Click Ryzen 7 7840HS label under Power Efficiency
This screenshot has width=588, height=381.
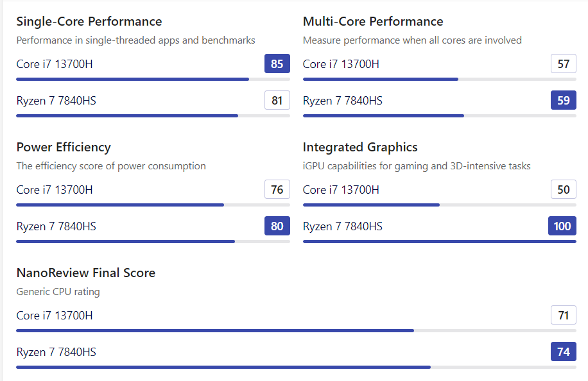tap(56, 226)
